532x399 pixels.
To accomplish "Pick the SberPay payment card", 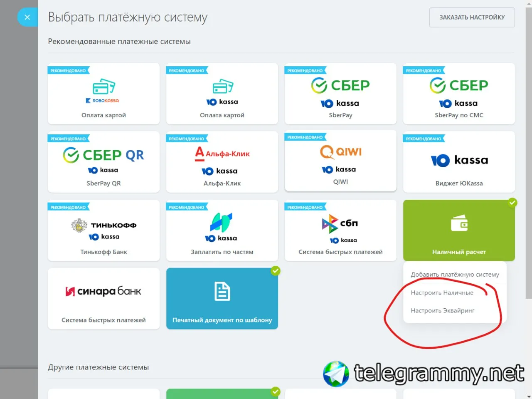I will tap(340, 94).
